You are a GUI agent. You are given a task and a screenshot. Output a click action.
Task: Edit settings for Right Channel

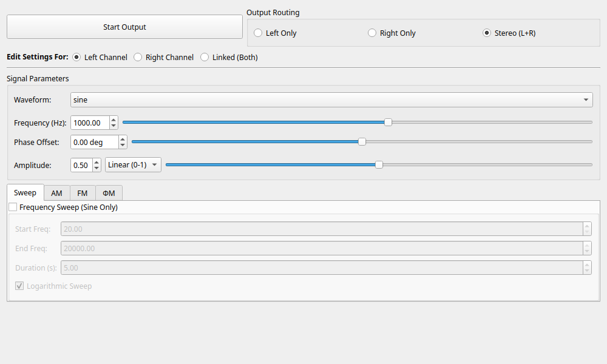click(x=138, y=58)
